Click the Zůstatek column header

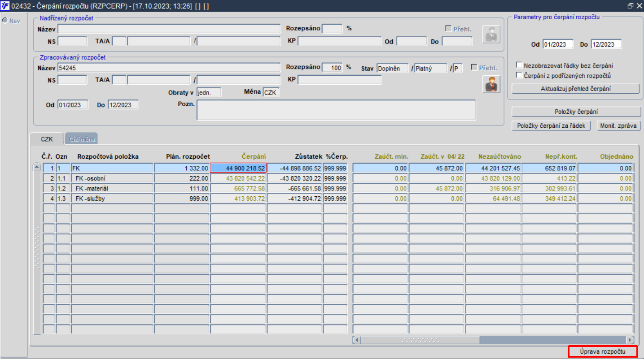click(309, 156)
